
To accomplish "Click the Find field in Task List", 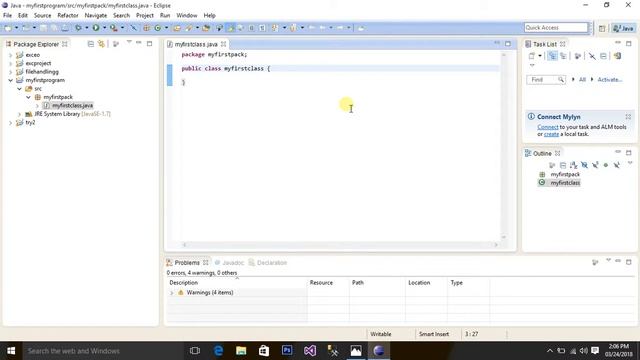I will (x=545, y=80).
